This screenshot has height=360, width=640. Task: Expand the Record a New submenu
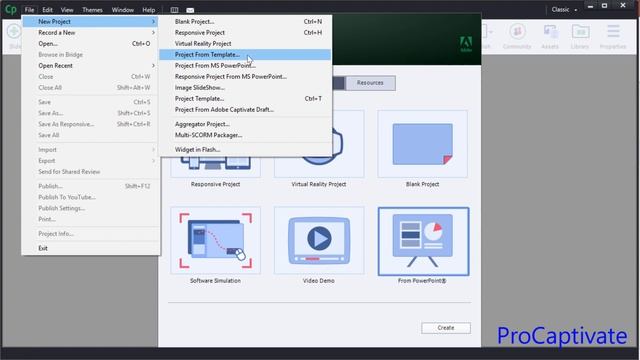91,33
